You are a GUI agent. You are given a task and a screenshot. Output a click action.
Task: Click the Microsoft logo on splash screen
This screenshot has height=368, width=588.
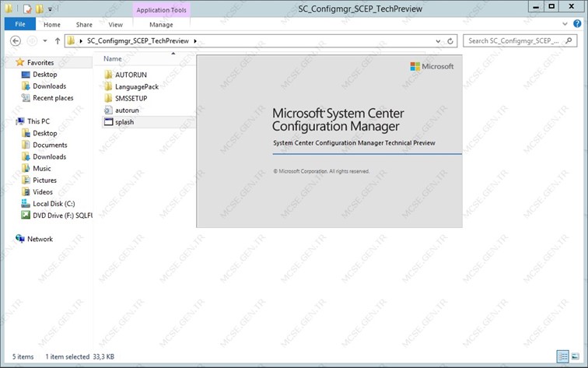click(x=432, y=66)
